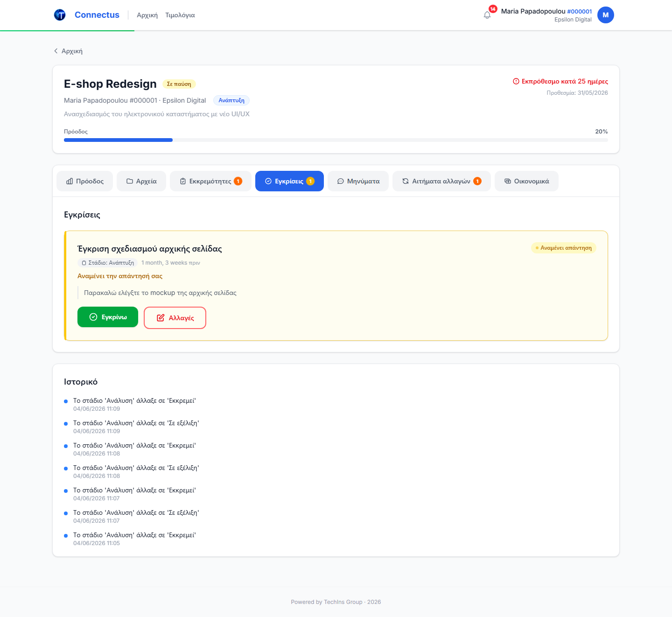Open the notifications bell

pos(487,15)
